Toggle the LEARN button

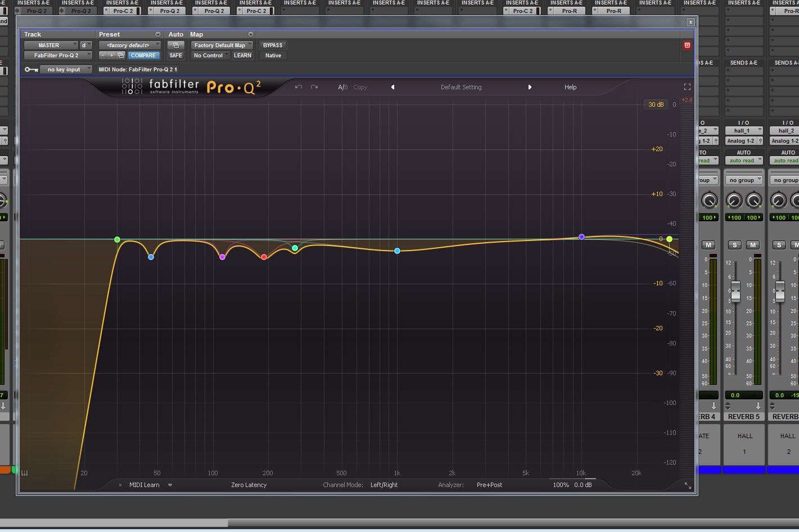coord(242,55)
